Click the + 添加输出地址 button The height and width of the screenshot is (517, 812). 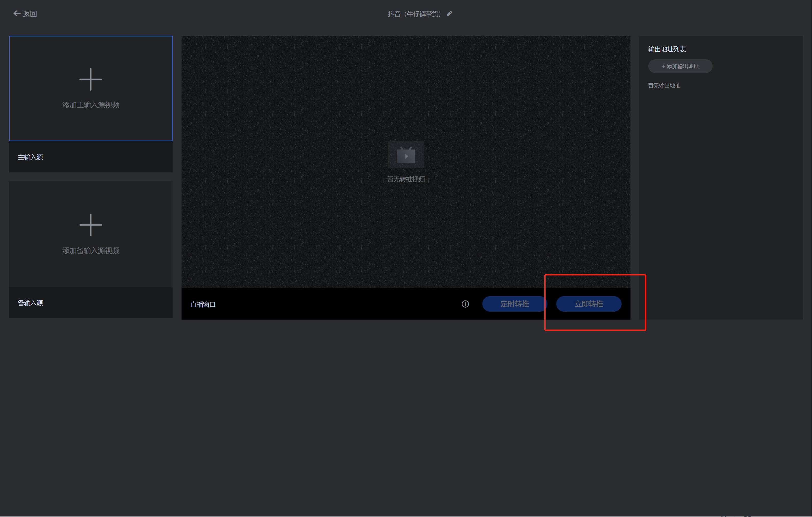tap(680, 66)
